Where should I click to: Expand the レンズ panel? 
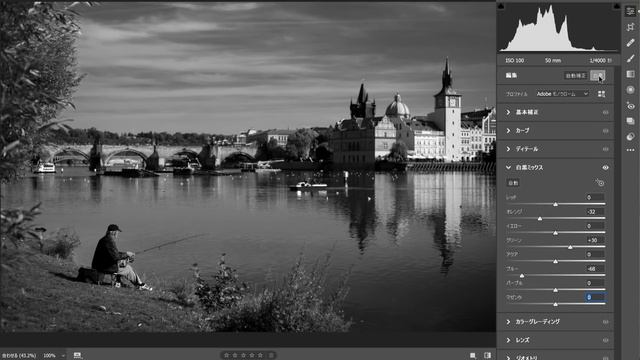(508, 340)
